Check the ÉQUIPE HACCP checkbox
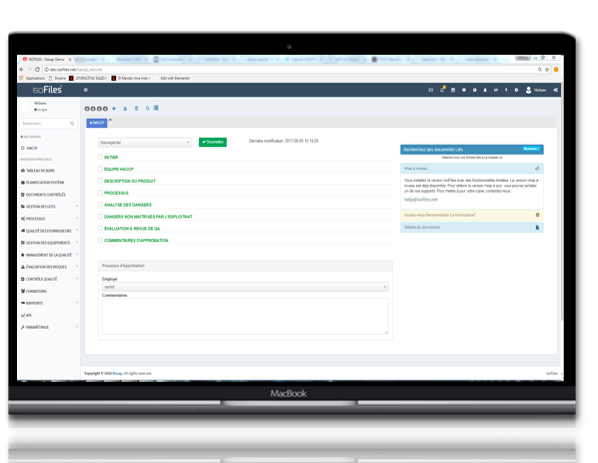The image size is (598, 463). point(100,169)
